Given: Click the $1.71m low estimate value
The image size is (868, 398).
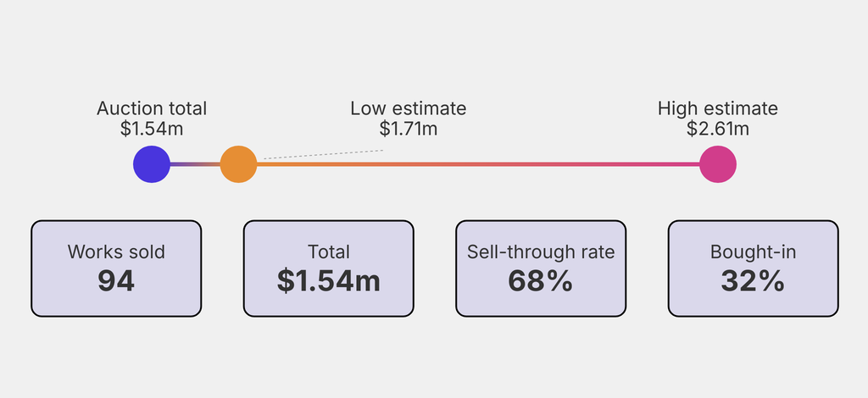Looking at the screenshot, I should click(x=408, y=129).
